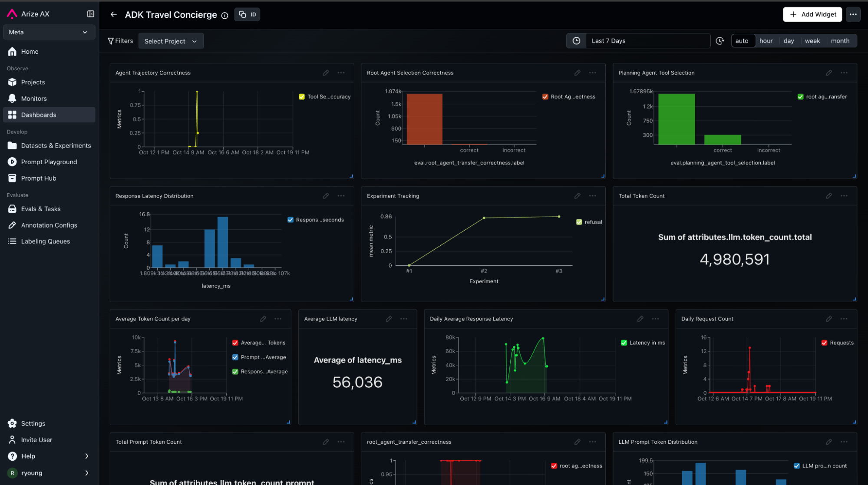Click the info icon beside ADK Travel Concierge
868x485 pixels.
224,16
